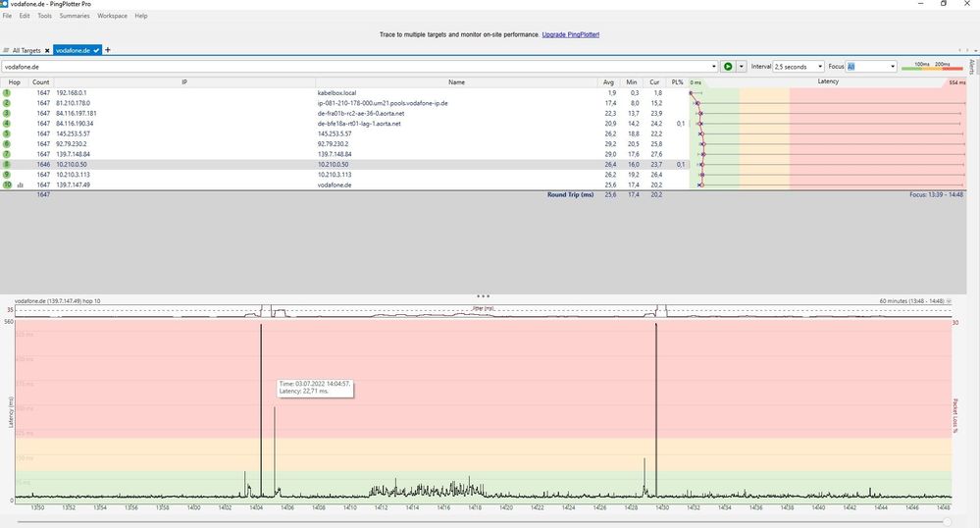The width and height of the screenshot is (980, 528).
Task: Expand the target address history dropdown arrow
Action: click(x=714, y=67)
